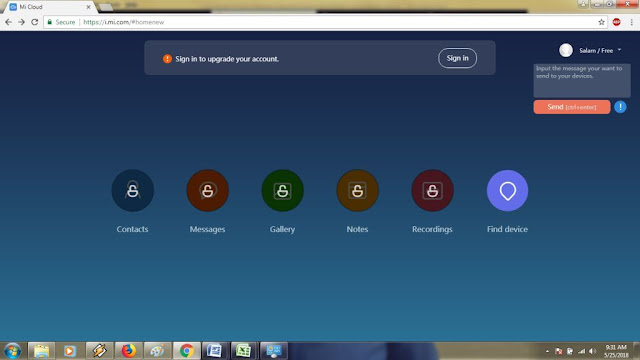Click the Sign in button
Viewport: 640px width, 360px height.
pos(458,58)
